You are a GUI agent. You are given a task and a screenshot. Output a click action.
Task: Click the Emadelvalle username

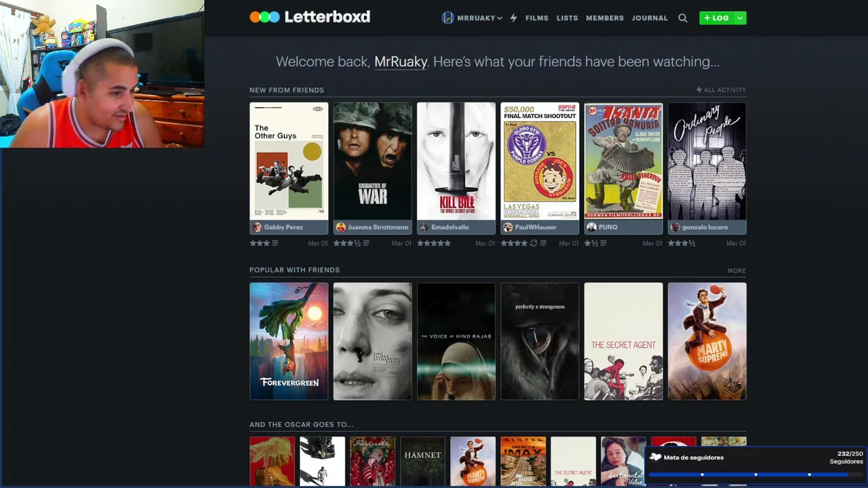(450, 227)
